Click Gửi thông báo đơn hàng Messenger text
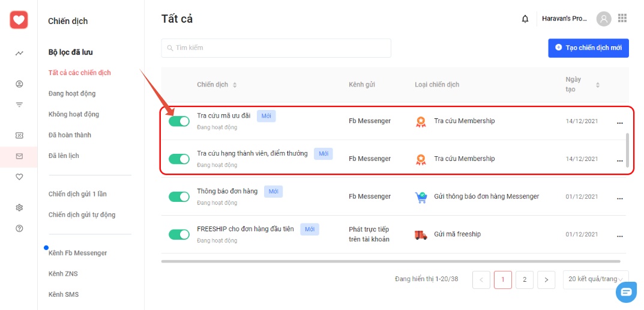Image resolution: width=644 pixels, height=310 pixels. tap(486, 196)
